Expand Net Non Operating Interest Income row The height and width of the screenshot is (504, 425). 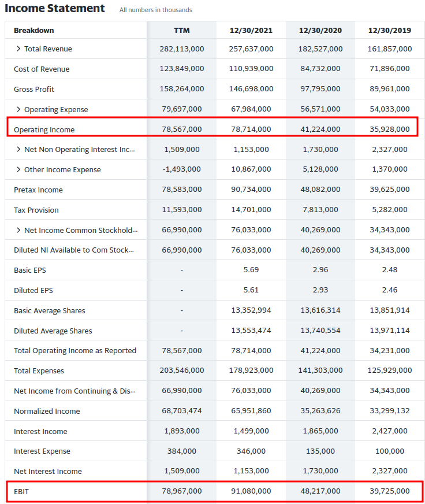[x=18, y=149]
